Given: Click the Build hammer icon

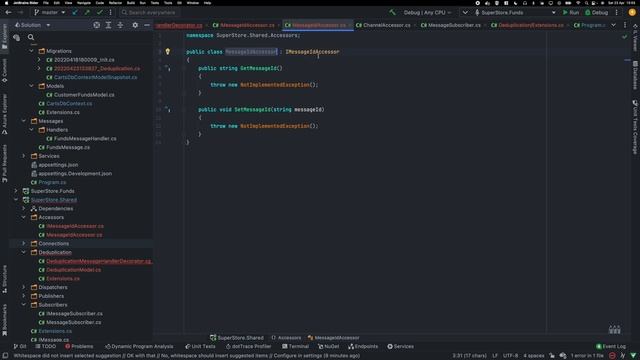Looking at the screenshot, I should (x=392, y=12).
